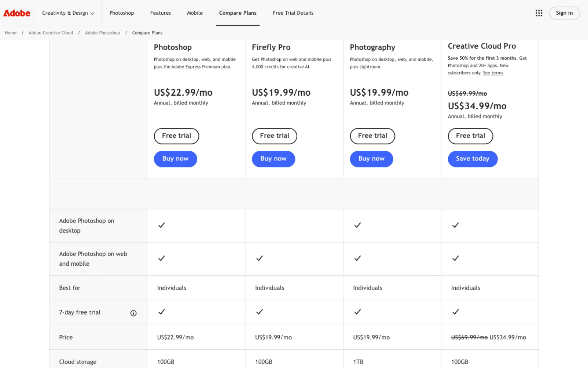This screenshot has height=368, width=588.
Task: Click the Firefly Pro plan heading
Action: [x=271, y=47]
